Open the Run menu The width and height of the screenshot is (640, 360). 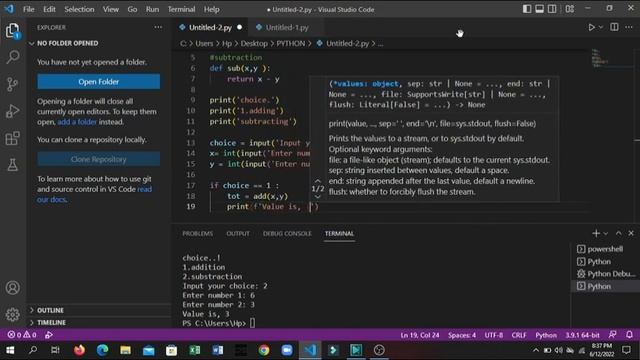(152, 9)
